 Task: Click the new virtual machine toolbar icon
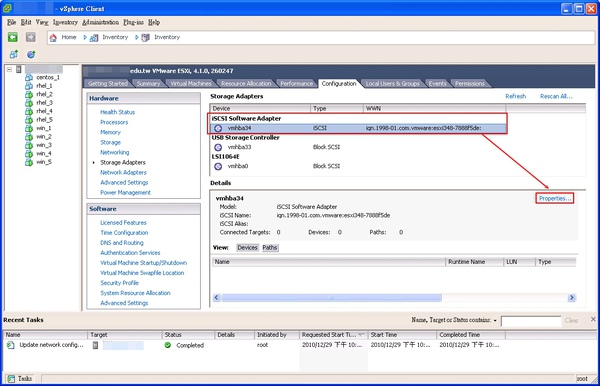click(13, 54)
